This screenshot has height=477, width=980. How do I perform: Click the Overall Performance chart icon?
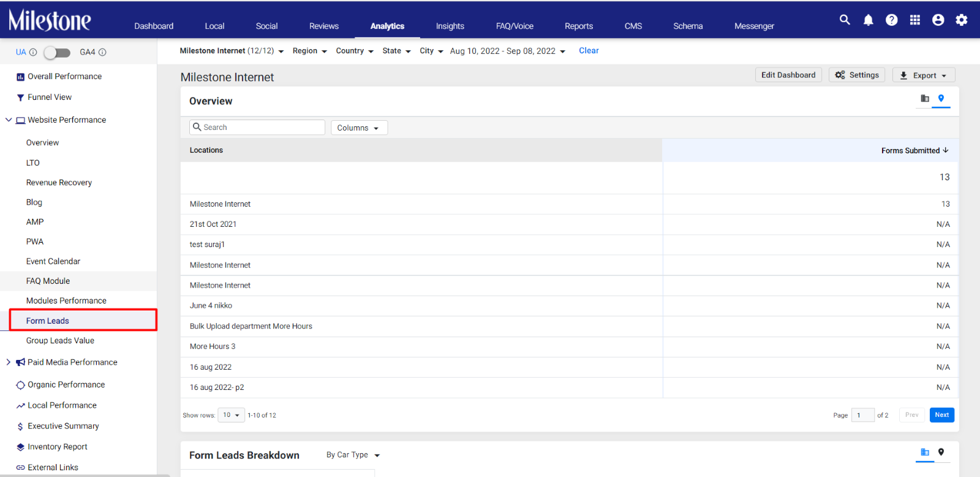tap(20, 77)
